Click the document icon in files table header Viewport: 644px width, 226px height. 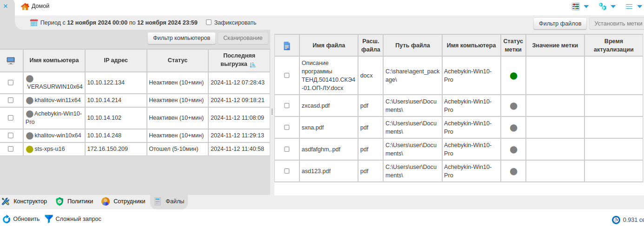287,45
